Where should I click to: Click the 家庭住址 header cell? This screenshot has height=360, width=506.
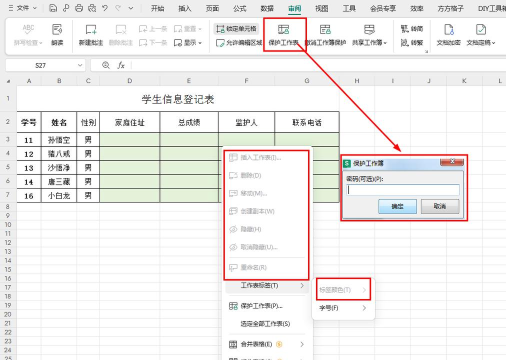pos(130,122)
